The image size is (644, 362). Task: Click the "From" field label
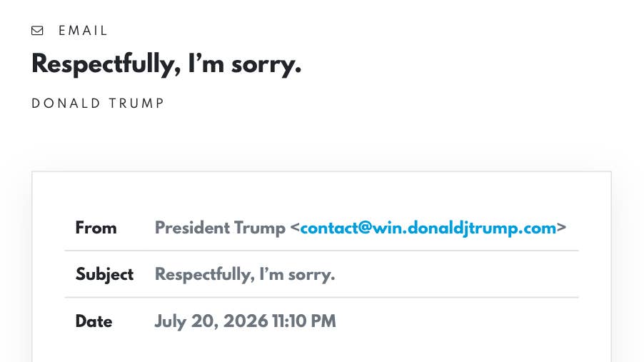click(x=96, y=228)
